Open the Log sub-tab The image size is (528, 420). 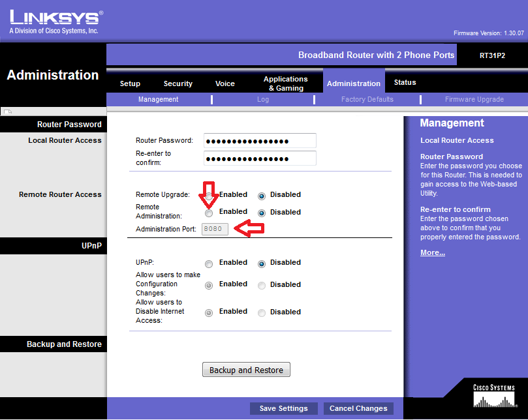(x=263, y=99)
